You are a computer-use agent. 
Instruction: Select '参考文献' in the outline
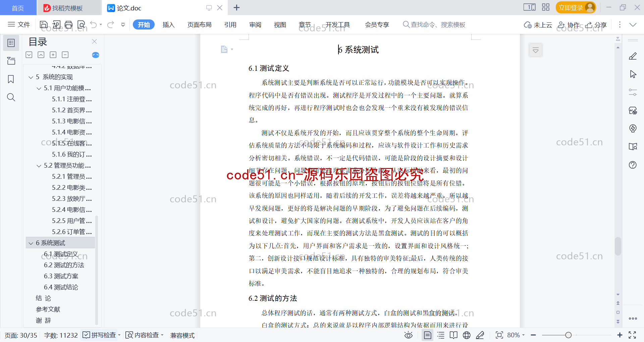click(x=48, y=309)
